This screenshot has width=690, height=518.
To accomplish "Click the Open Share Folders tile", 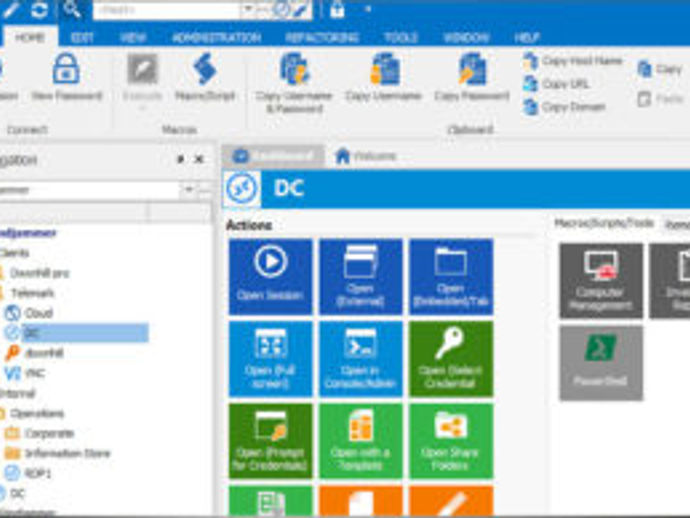I will [x=451, y=441].
